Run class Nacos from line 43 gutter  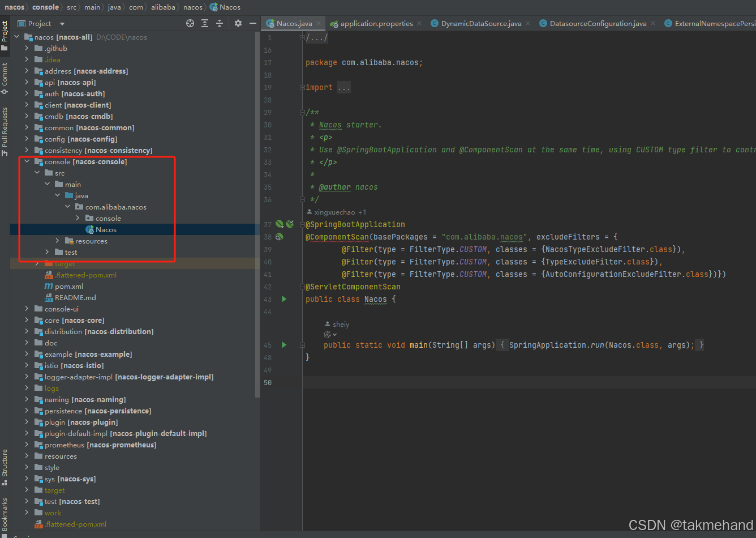coord(284,299)
